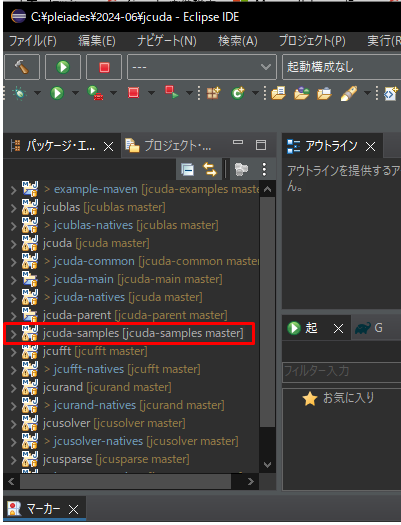Screen dimensions: 401x525
Task: Expand the jcufft project node
Action: [x=13, y=352]
